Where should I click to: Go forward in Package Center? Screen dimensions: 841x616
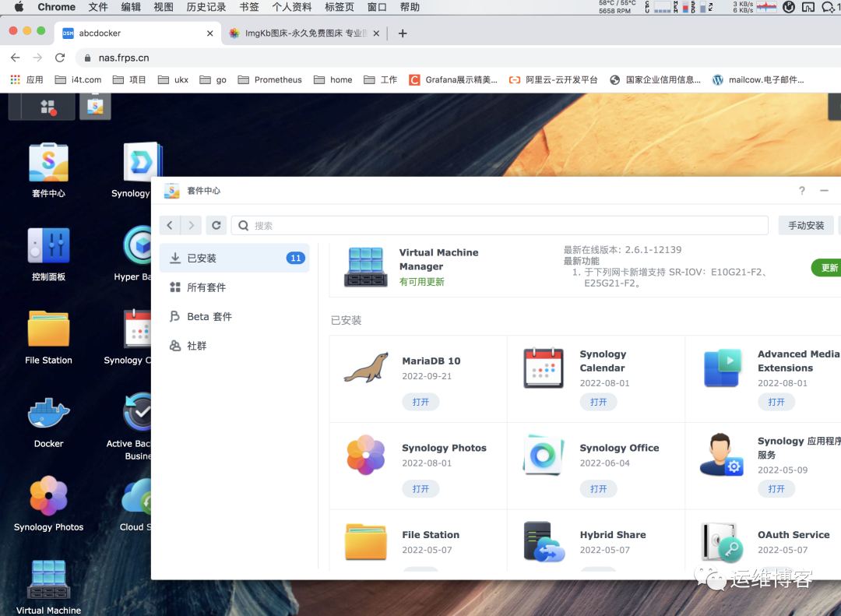[x=191, y=225]
